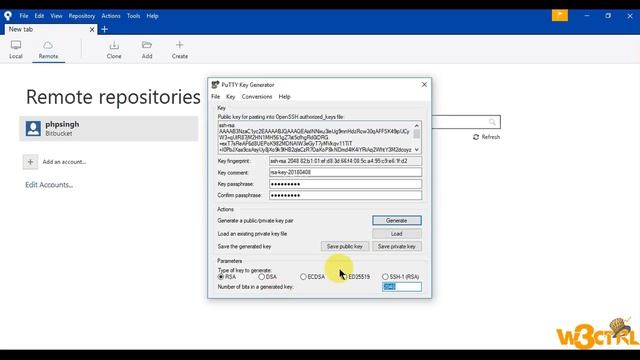Click the Generate button
Image resolution: width=640 pixels, height=360 pixels.
click(397, 220)
